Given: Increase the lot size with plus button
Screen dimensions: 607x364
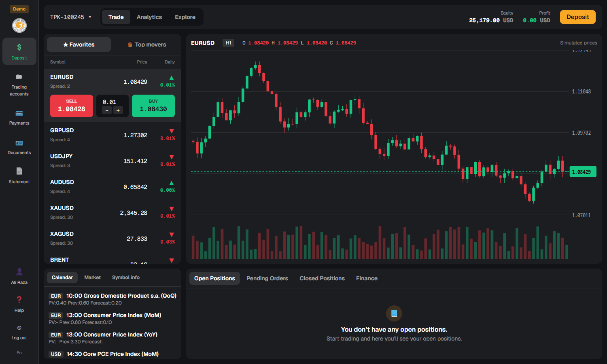Looking at the screenshot, I should pyautogui.click(x=118, y=110).
